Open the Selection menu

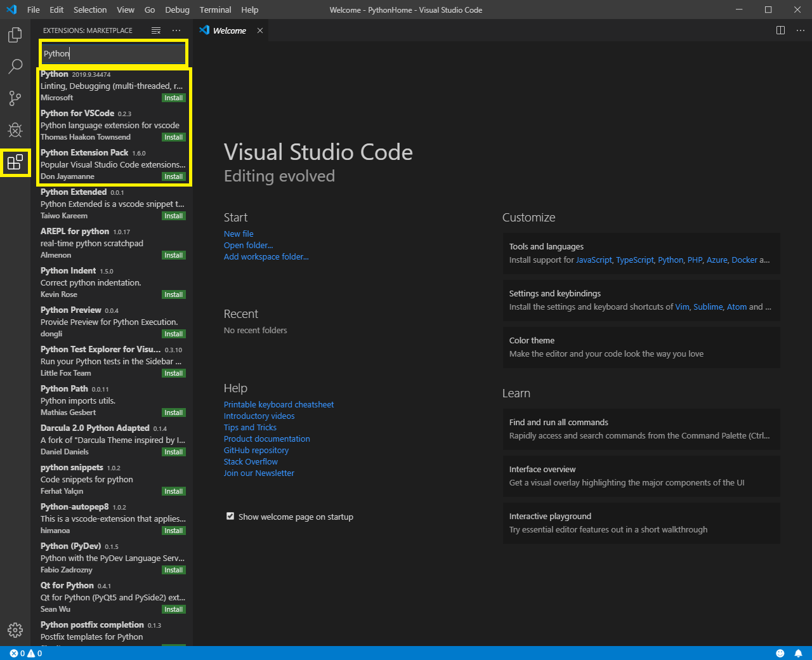point(90,10)
